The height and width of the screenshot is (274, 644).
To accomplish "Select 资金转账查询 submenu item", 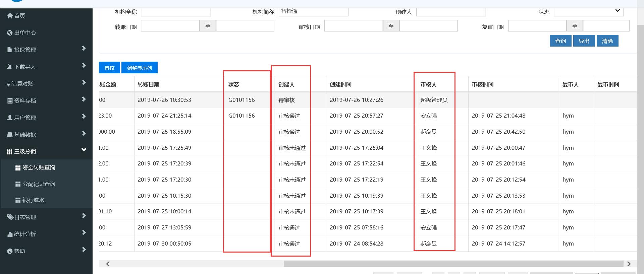I will (39, 168).
